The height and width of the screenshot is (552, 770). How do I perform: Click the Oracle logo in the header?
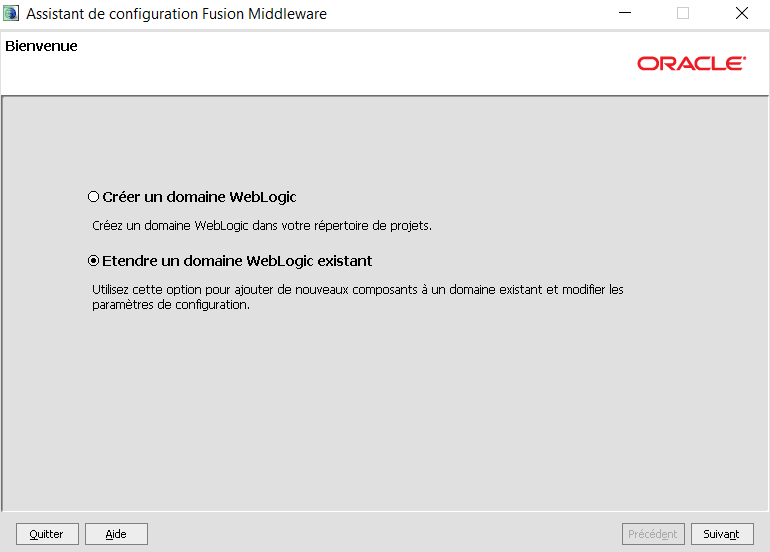[x=691, y=63]
